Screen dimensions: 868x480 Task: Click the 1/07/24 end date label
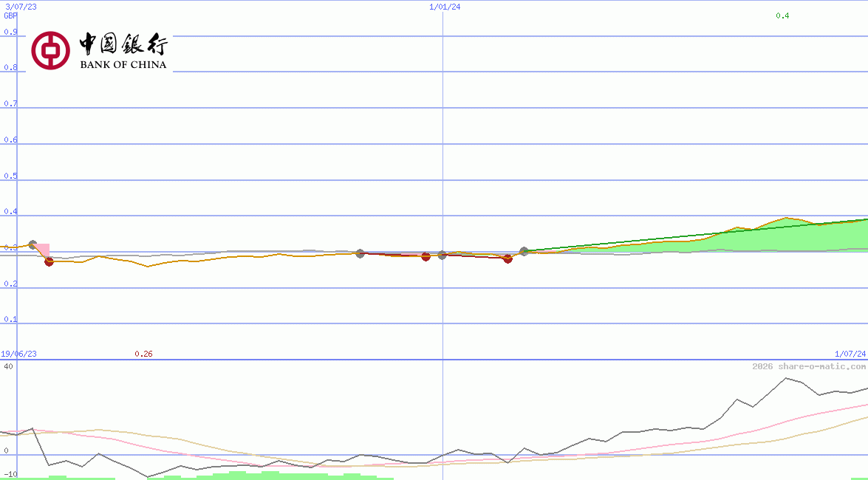pyautogui.click(x=850, y=354)
